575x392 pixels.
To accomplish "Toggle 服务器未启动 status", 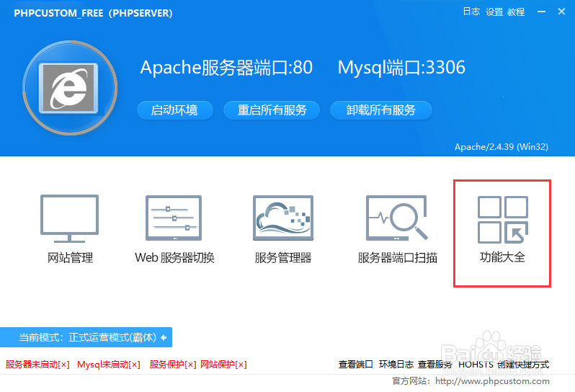I will 37,365.
